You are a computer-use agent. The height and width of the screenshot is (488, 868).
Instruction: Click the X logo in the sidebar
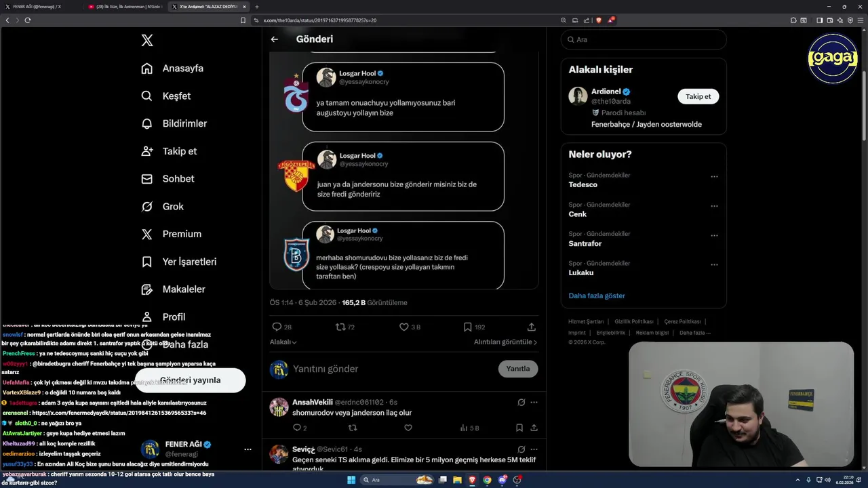pyautogui.click(x=147, y=41)
